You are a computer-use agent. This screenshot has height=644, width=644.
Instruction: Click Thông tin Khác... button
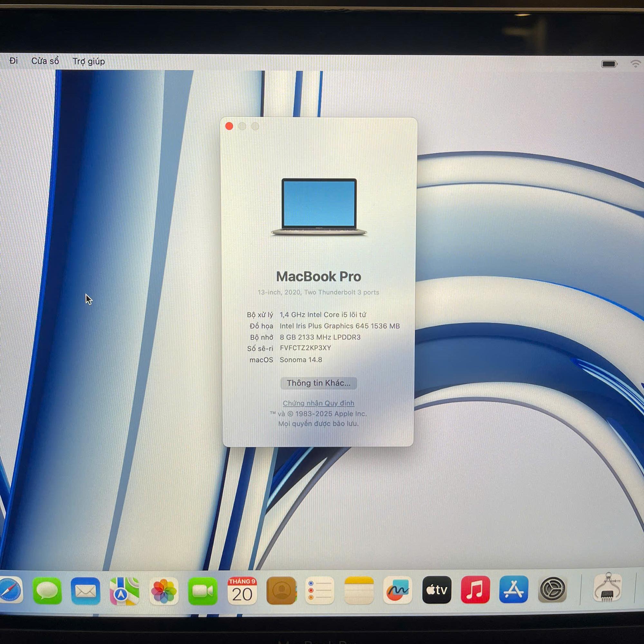pyautogui.click(x=319, y=383)
